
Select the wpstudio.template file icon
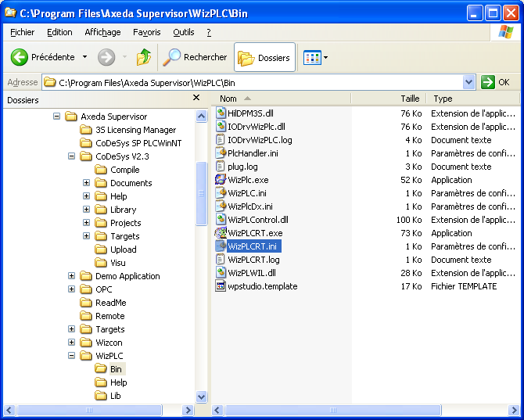(221, 286)
